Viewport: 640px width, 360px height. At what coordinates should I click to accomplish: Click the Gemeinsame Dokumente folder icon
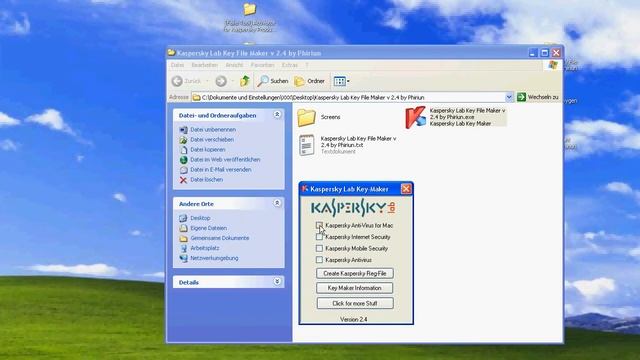pos(184,238)
